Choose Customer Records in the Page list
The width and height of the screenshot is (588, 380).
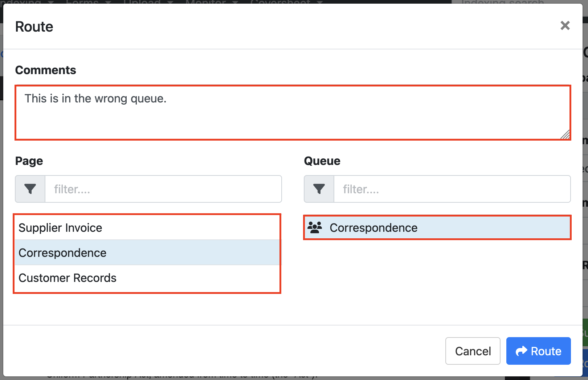coord(68,278)
